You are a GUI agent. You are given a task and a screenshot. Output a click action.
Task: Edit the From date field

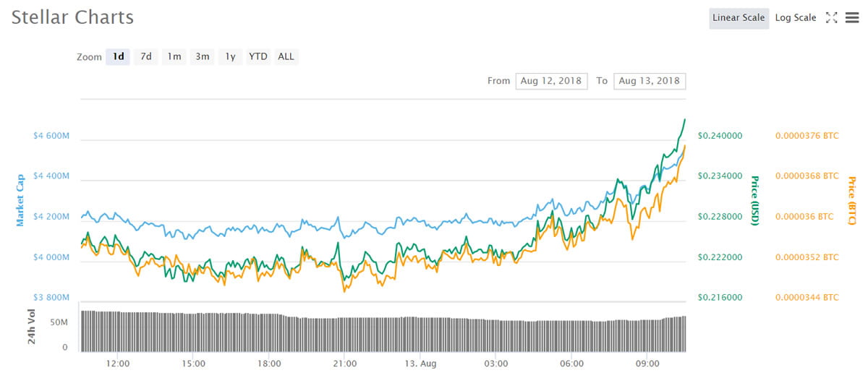pyautogui.click(x=552, y=81)
